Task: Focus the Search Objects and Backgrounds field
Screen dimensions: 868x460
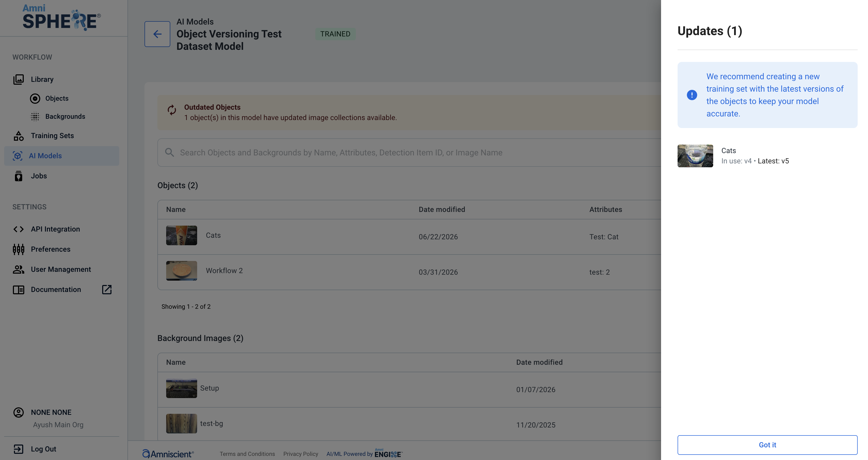Action: point(409,153)
